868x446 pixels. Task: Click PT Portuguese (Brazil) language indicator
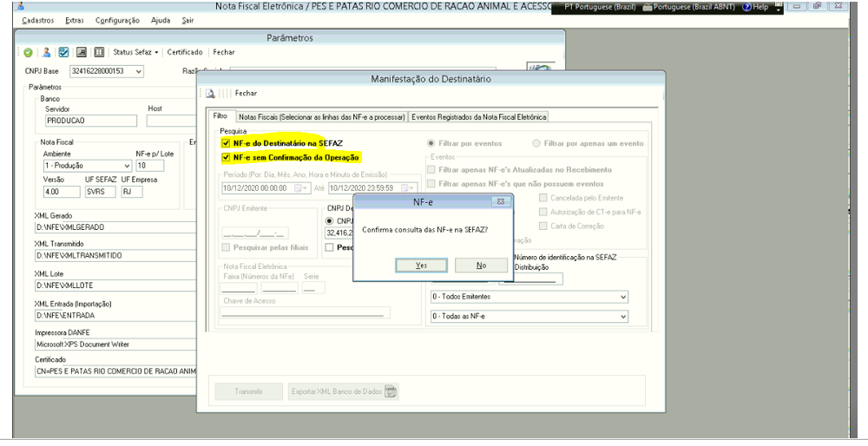click(600, 7)
